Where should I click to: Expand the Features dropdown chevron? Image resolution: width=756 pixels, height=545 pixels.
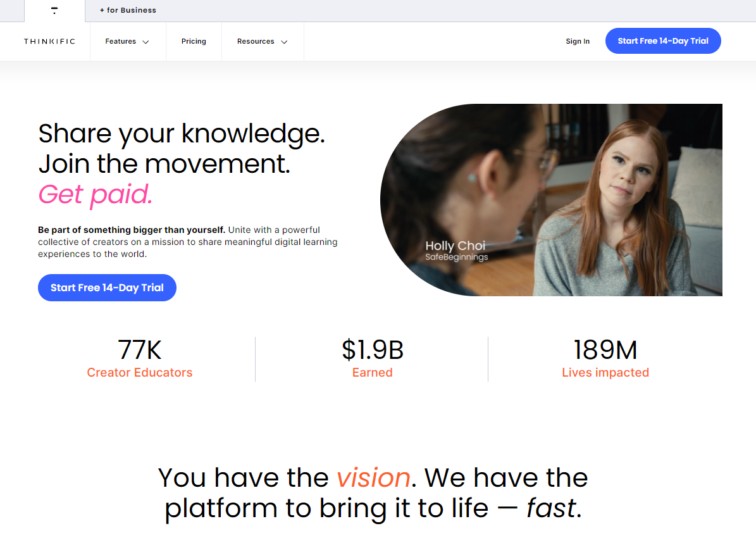(146, 42)
